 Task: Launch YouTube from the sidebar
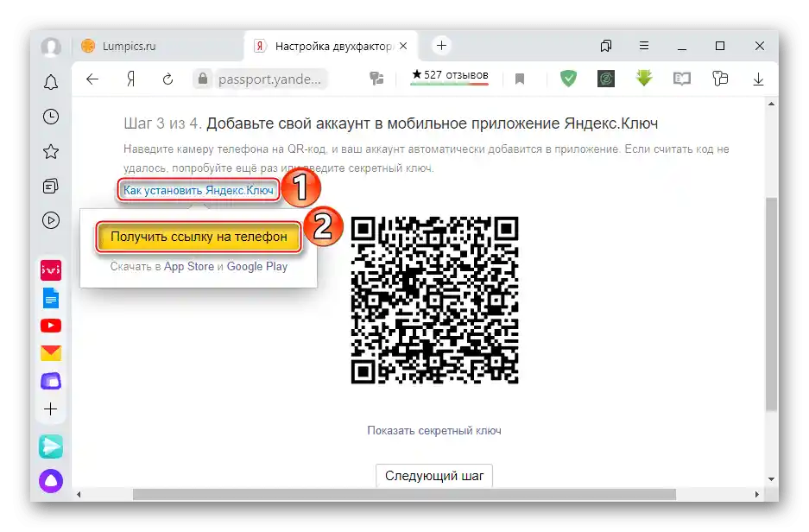click(51, 326)
